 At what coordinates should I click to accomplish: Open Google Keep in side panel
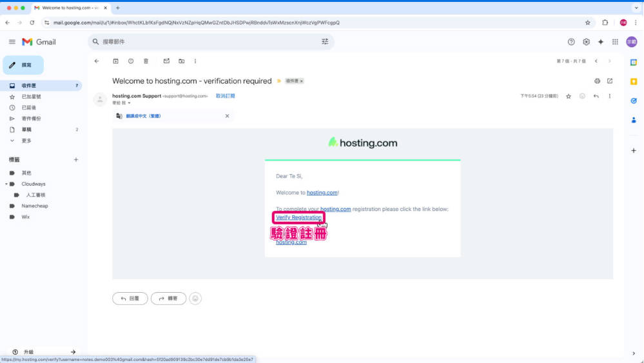pos(633,82)
